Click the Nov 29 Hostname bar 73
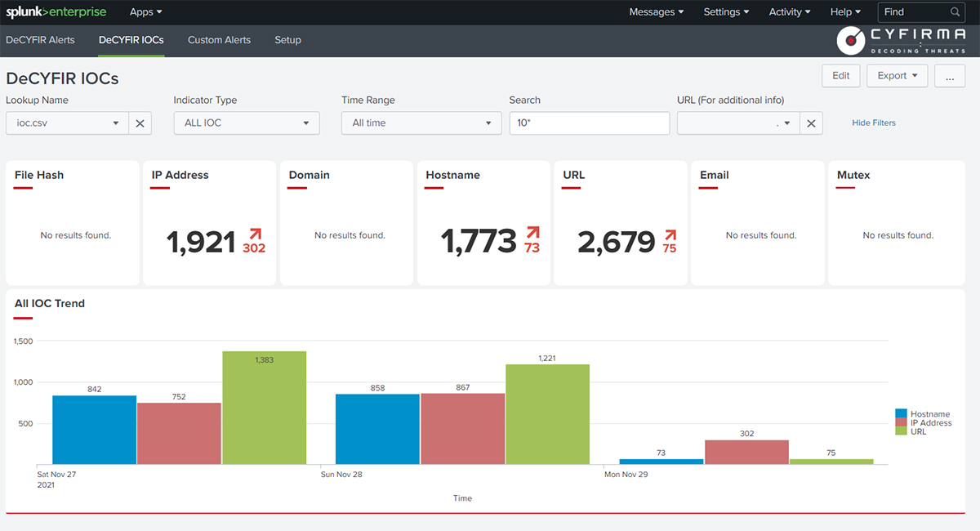This screenshot has width=980, height=531. [x=661, y=462]
